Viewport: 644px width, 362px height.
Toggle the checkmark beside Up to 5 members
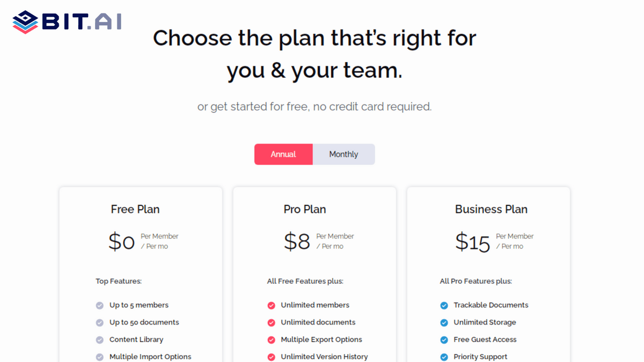pyautogui.click(x=99, y=305)
